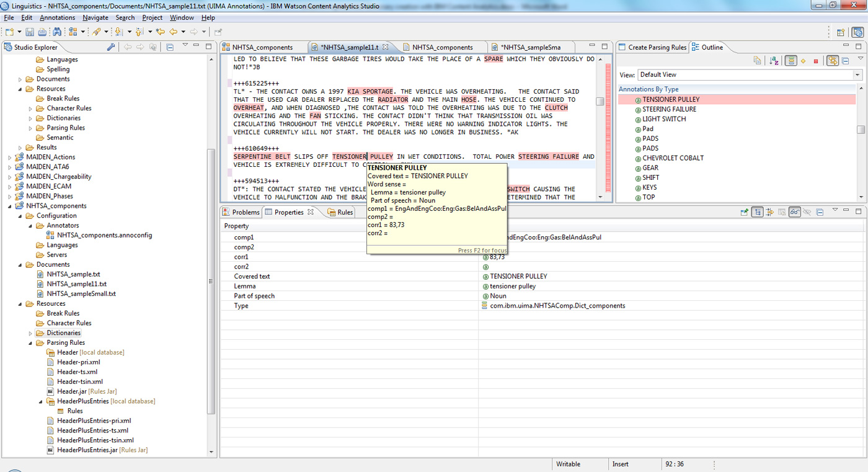Toggle group-by-type mode in Outline
868x472 pixels.
click(791, 61)
